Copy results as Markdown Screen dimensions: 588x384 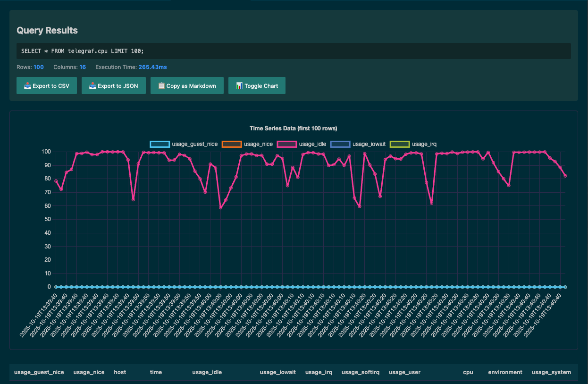coord(187,86)
